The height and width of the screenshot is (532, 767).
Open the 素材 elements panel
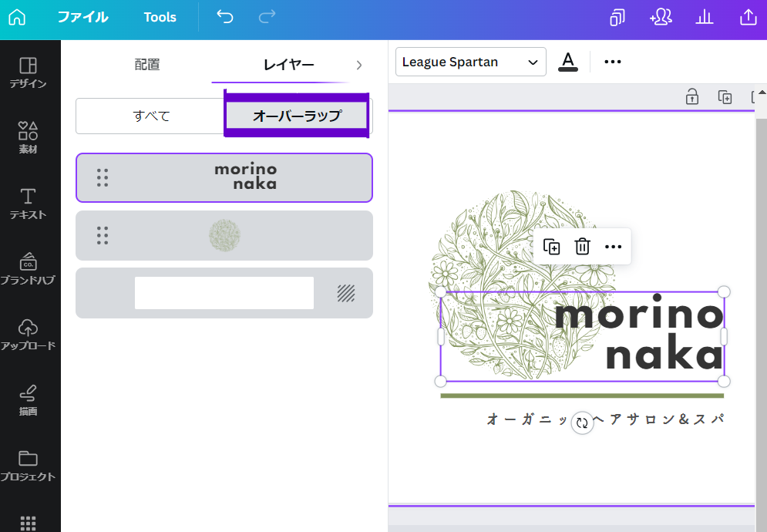pyautogui.click(x=28, y=138)
